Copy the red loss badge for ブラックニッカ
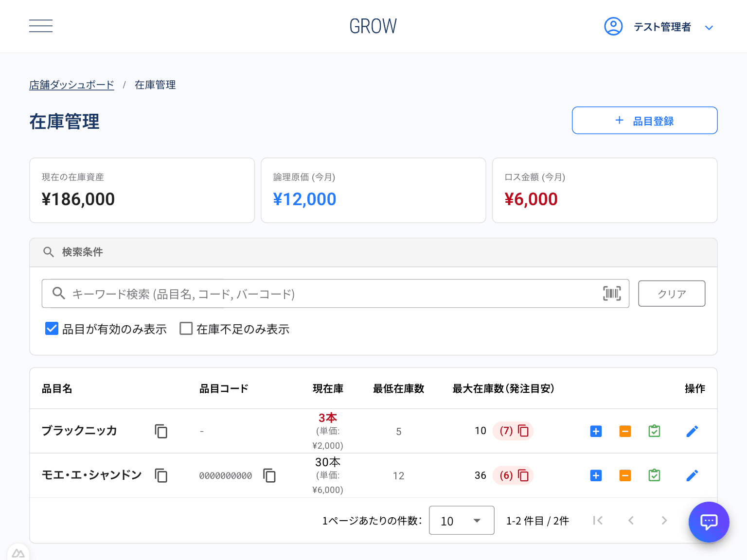 (523, 431)
